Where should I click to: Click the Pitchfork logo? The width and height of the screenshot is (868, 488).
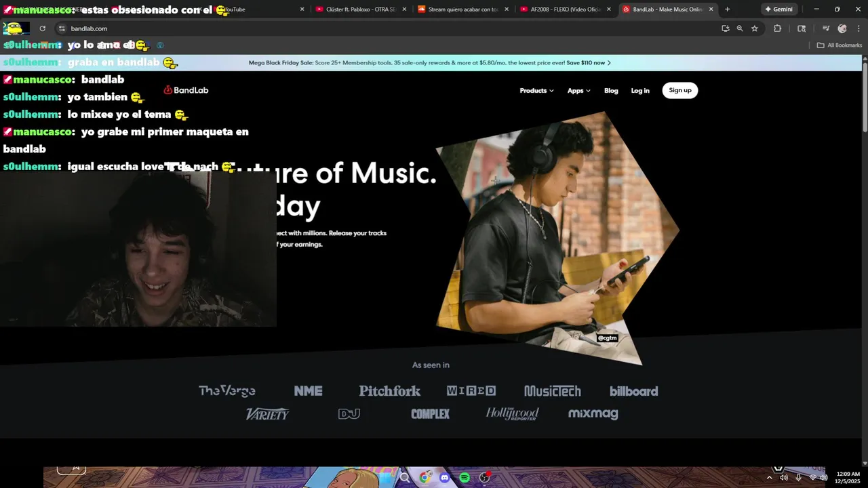tap(389, 391)
